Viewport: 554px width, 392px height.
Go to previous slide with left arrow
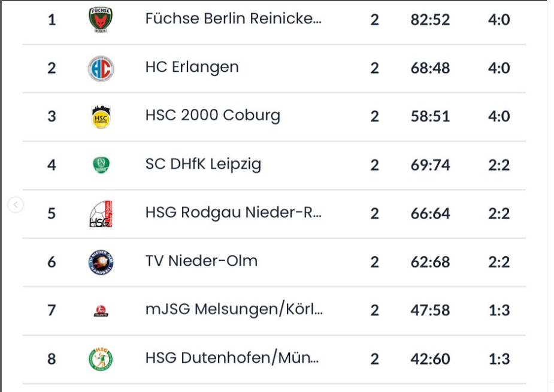click(16, 205)
